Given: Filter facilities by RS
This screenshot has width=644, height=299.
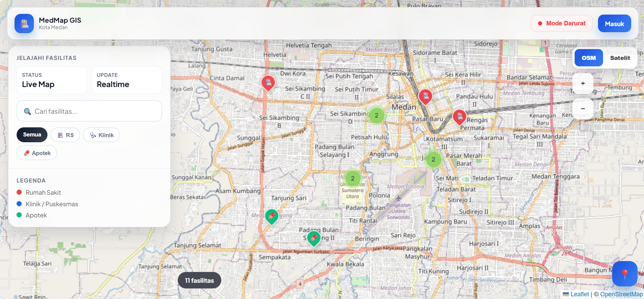Looking at the screenshot, I should pos(65,135).
